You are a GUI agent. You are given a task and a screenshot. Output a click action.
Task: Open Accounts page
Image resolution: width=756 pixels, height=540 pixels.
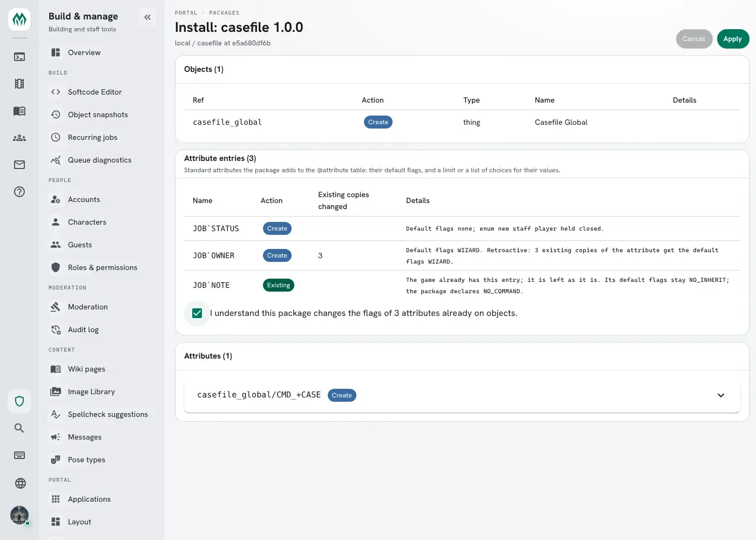(x=102, y=199)
